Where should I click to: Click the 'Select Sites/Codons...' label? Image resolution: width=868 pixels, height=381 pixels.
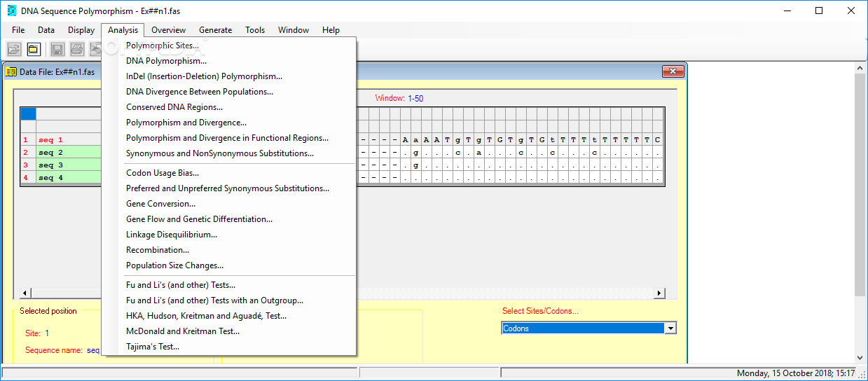click(x=540, y=311)
